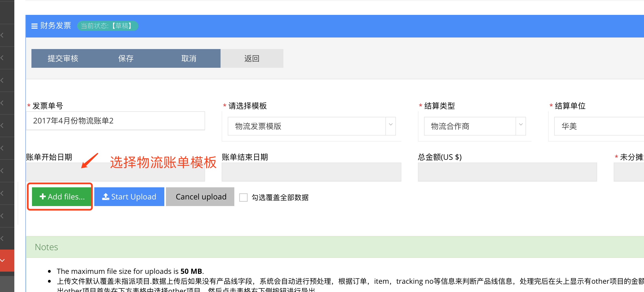Click the 取消 button

[189, 58]
